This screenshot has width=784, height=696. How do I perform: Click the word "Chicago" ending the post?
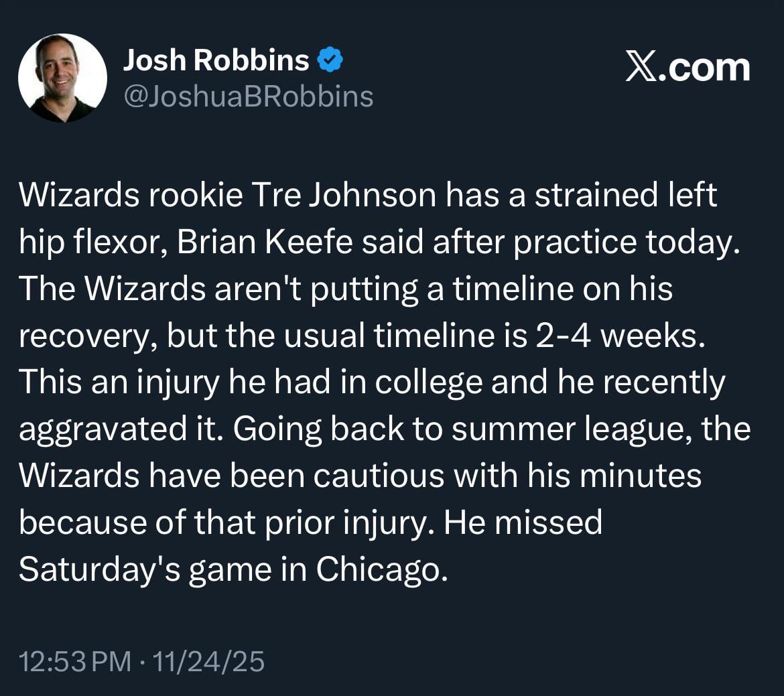[380, 569]
